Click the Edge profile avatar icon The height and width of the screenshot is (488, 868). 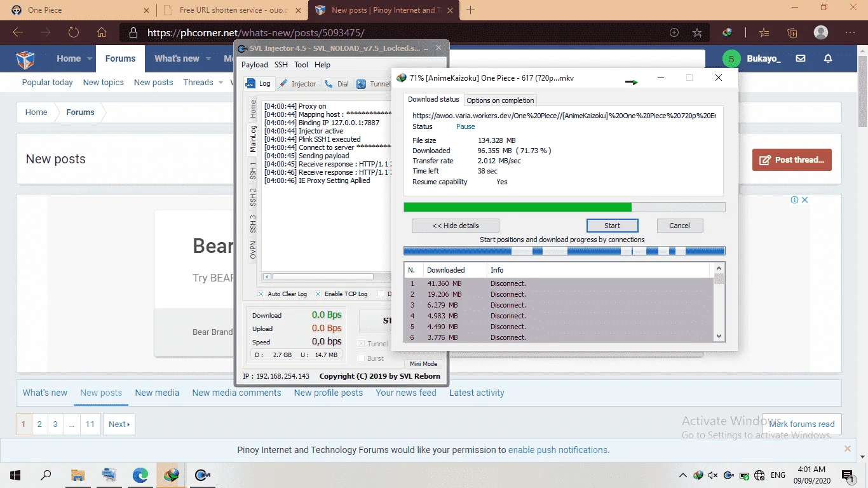(821, 32)
